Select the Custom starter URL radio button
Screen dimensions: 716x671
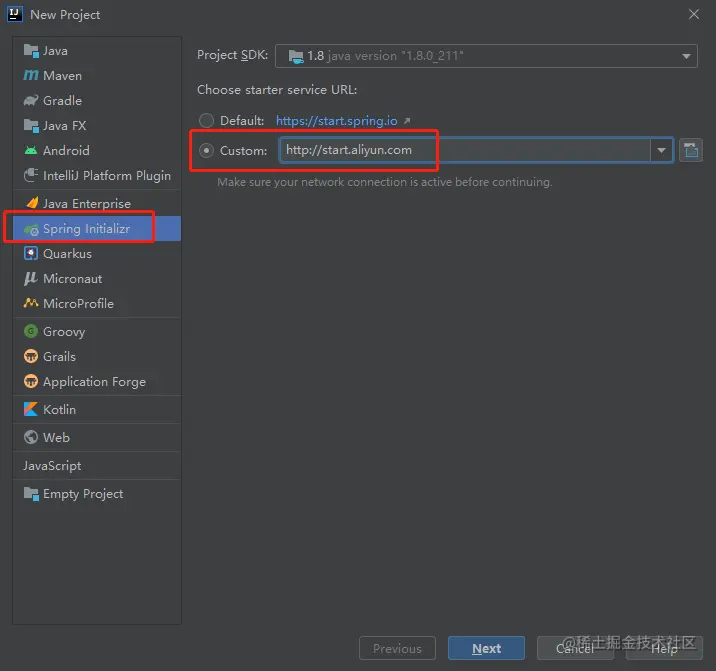206,150
